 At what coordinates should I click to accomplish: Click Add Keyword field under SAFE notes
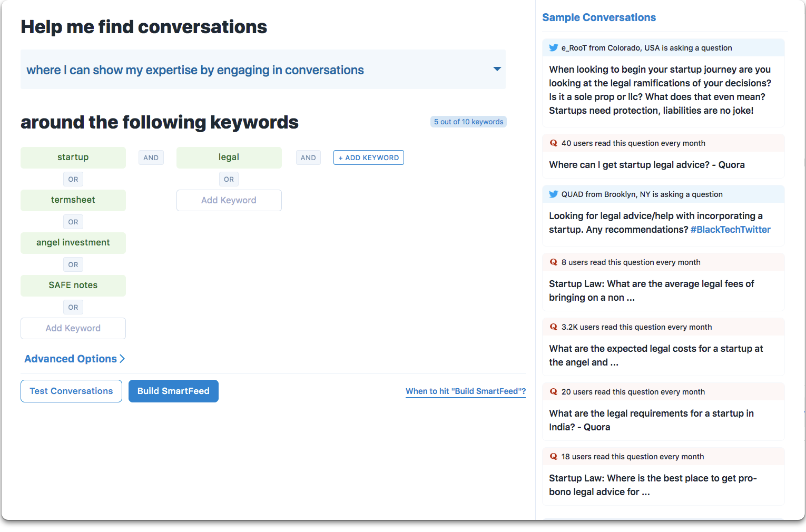click(73, 328)
